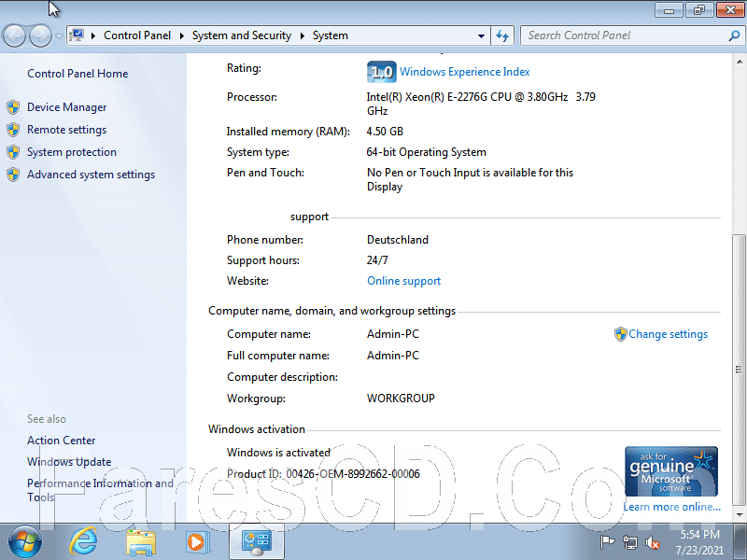This screenshot has height=560, width=747.
Task: Open Device Manager link
Action: [66, 107]
